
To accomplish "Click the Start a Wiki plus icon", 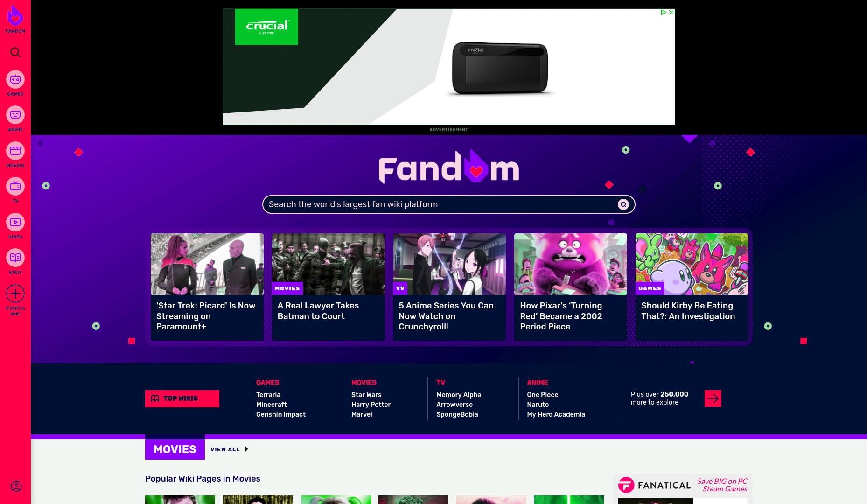I will click(x=15, y=294).
